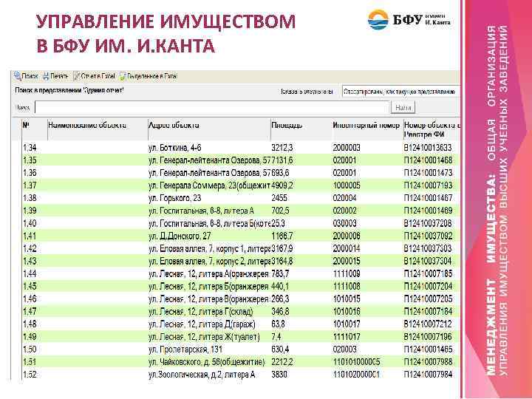Select row number 1.34
Screen dimensions: 532x399
tap(30, 148)
